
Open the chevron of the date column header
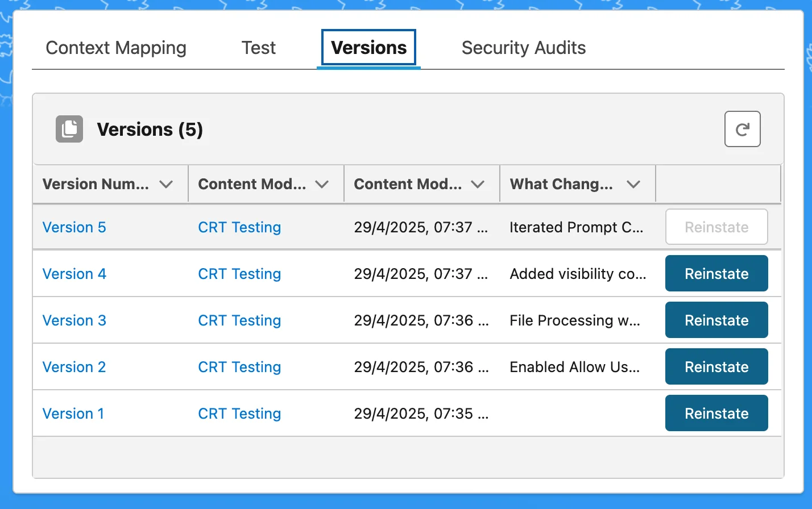click(x=478, y=184)
